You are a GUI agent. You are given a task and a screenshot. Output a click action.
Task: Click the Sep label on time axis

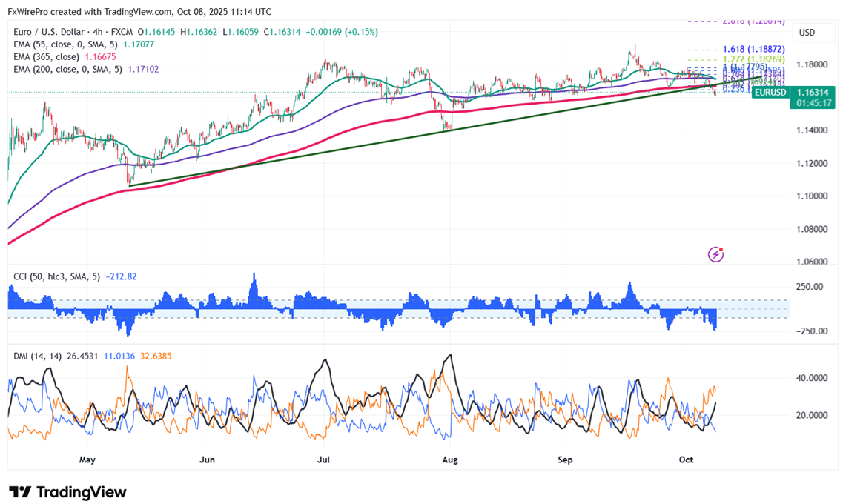pos(565,460)
